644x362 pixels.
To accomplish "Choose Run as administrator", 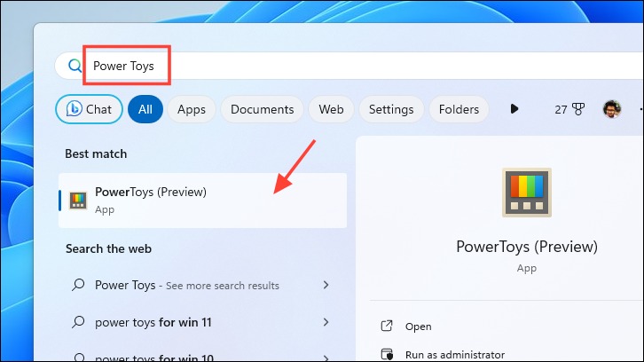I will tap(455, 355).
